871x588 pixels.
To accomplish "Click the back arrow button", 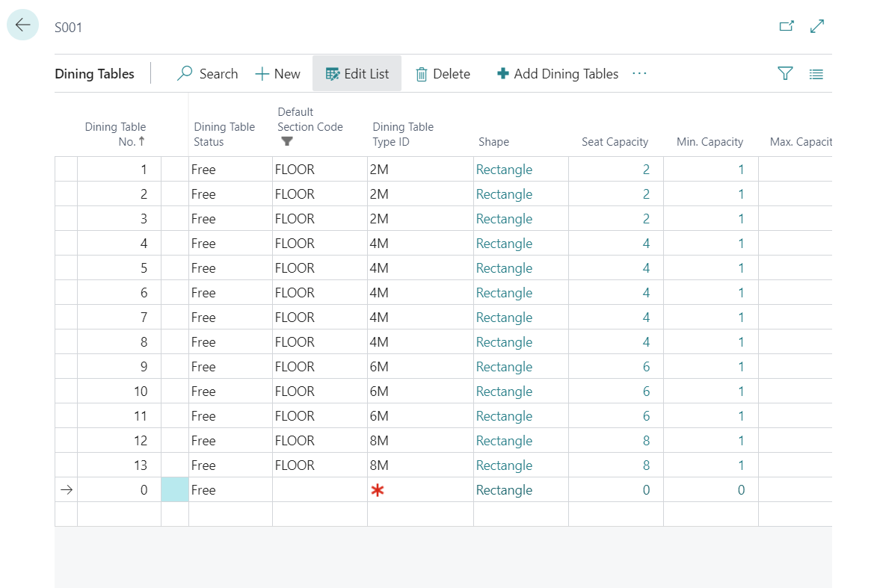I will pyautogui.click(x=22, y=25).
